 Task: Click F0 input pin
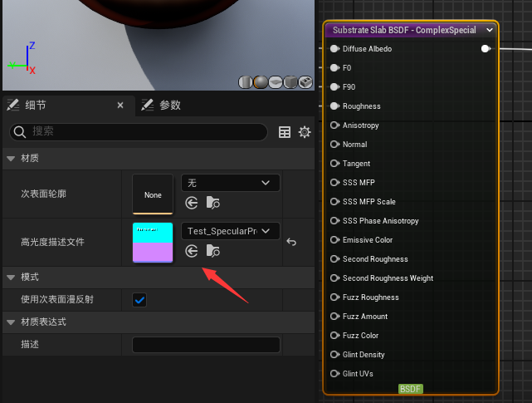334,68
